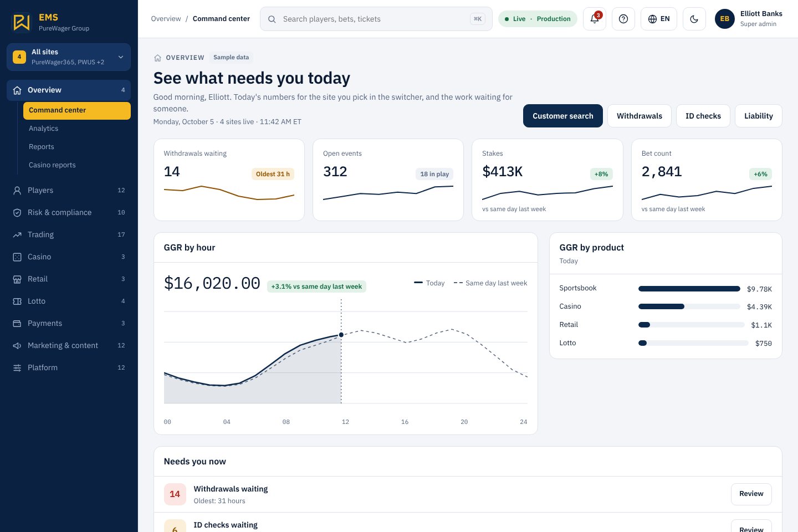
Task: Open Casino reports submenu item
Action: coord(77,165)
